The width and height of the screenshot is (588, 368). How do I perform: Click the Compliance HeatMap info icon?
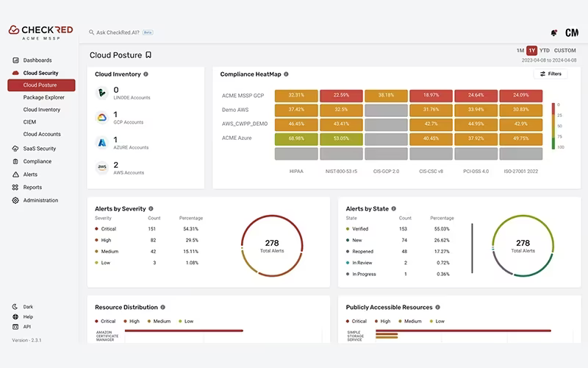(286, 74)
